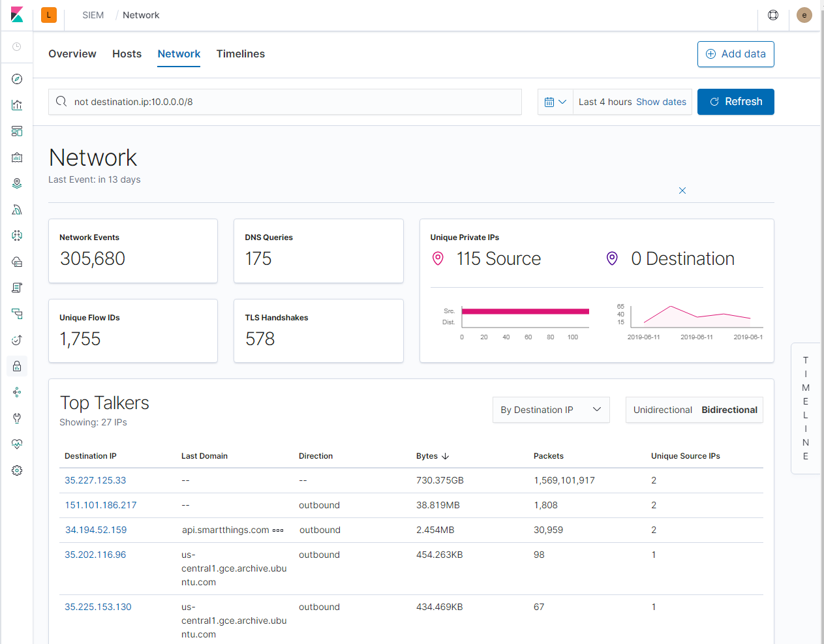Open destination IP 35.227.125.33 link
The height and width of the screenshot is (644, 824).
(95, 480)
